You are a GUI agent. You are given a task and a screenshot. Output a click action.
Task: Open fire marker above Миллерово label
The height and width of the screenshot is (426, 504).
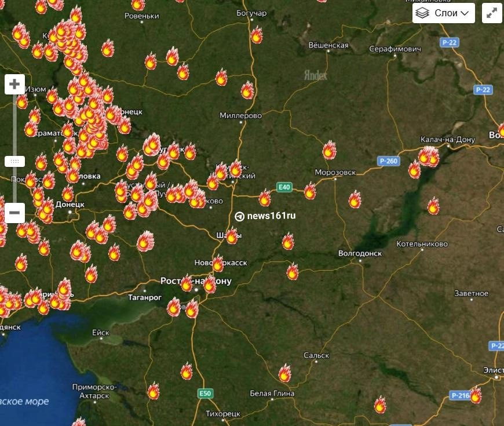click(x=247, y=90)
